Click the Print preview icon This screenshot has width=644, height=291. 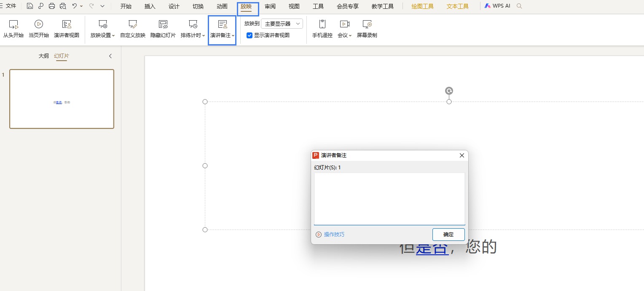[63, 6]
